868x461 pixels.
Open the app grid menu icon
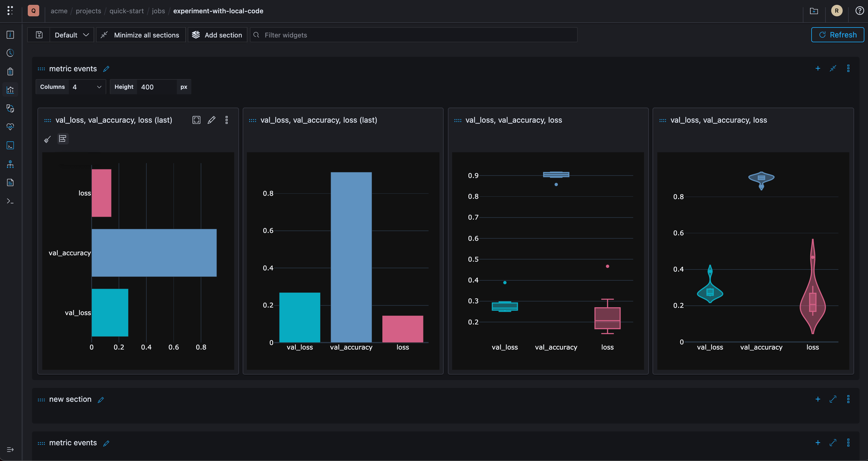[10, 11]
